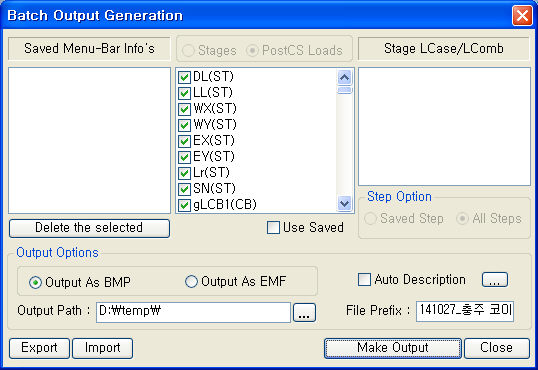This screenshot has height=370, width=538.
Task: Click the Output Path browse ellipsis button
Action: click(x=304, y=313)
